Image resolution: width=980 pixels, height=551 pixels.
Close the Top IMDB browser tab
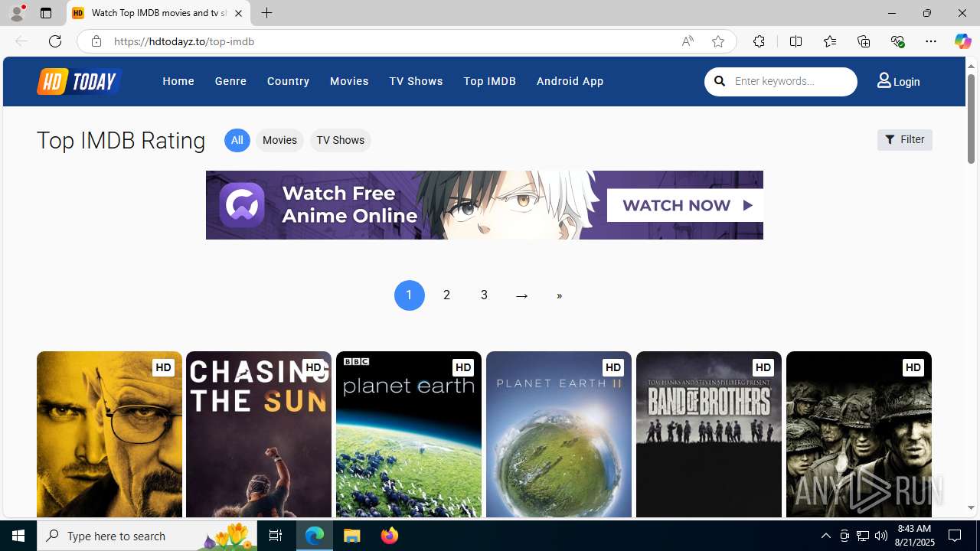tap(238, 13)
